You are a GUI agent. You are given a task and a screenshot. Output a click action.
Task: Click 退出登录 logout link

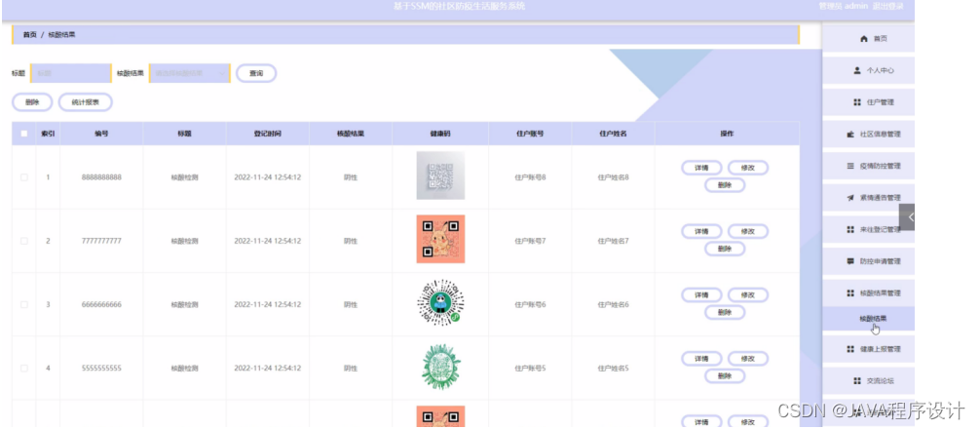[x=887, y=6]
